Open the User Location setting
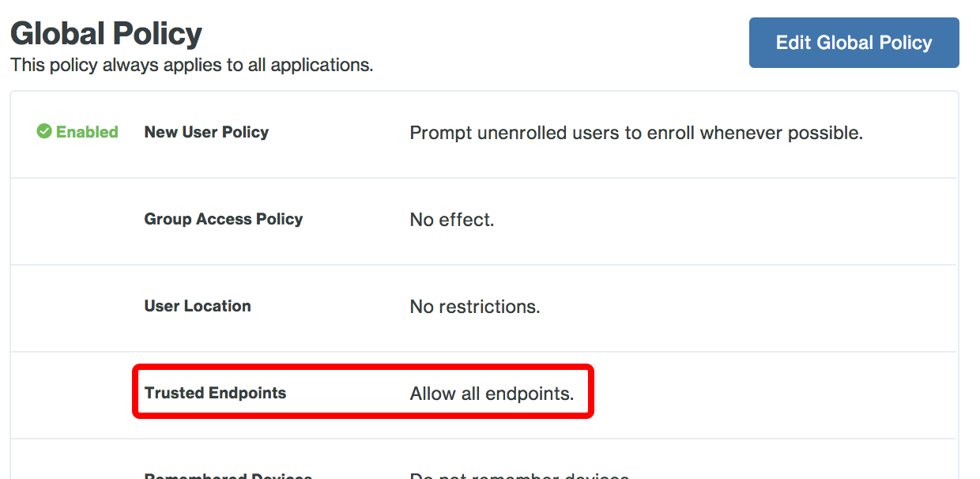Viewport: 980px width, 479px height. point(197,306)
